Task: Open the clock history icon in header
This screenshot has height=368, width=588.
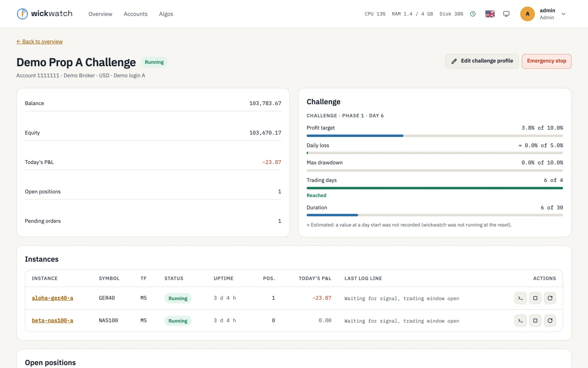Action: pos(473,14)
